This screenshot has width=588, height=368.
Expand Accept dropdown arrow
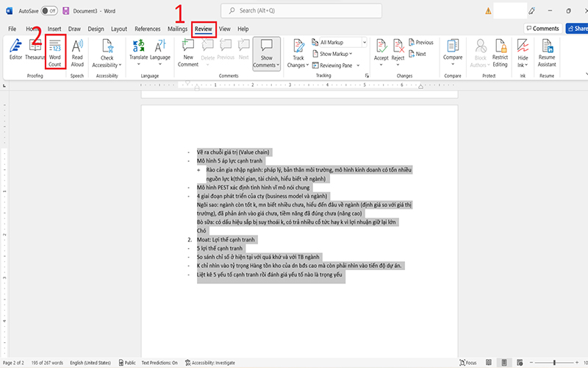[x=381, y=65]
